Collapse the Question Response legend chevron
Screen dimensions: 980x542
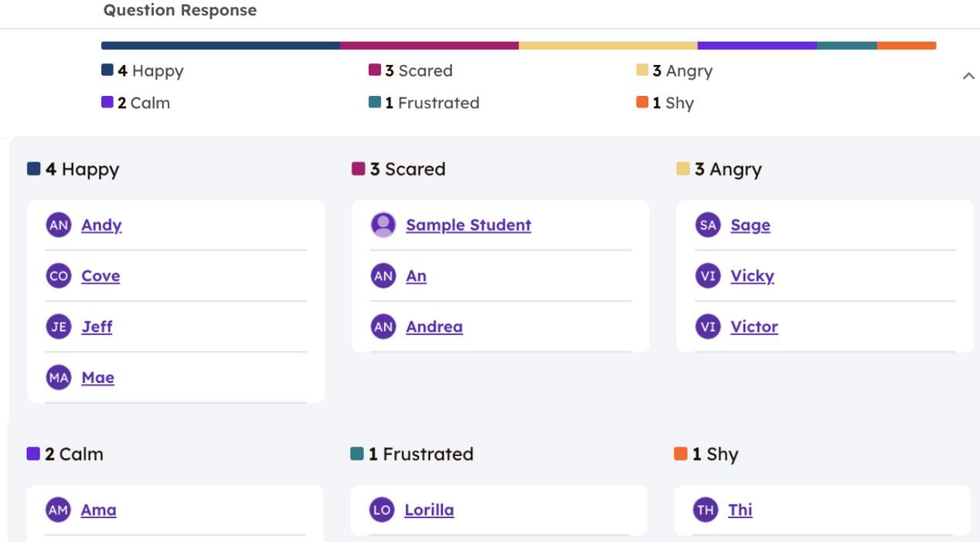pos(968,76)
